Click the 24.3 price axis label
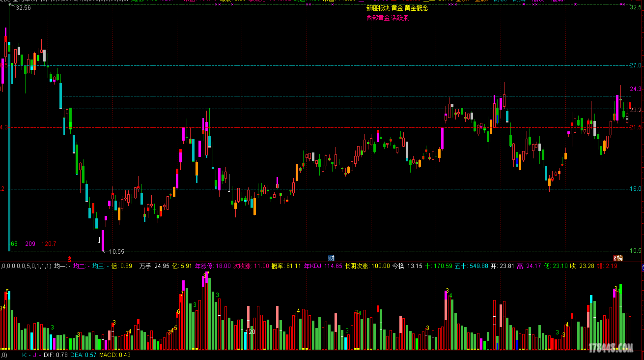 pyautogui.click(x=636, y=89)
